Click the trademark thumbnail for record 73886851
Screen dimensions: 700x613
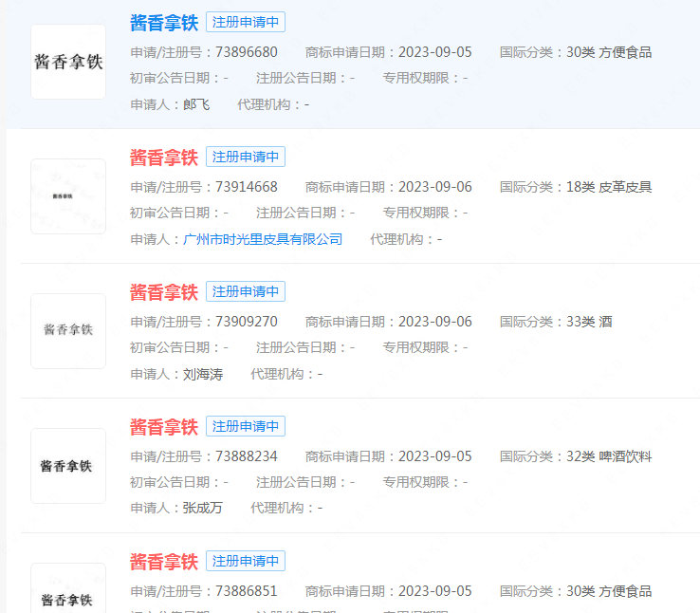tap(68, 588)
